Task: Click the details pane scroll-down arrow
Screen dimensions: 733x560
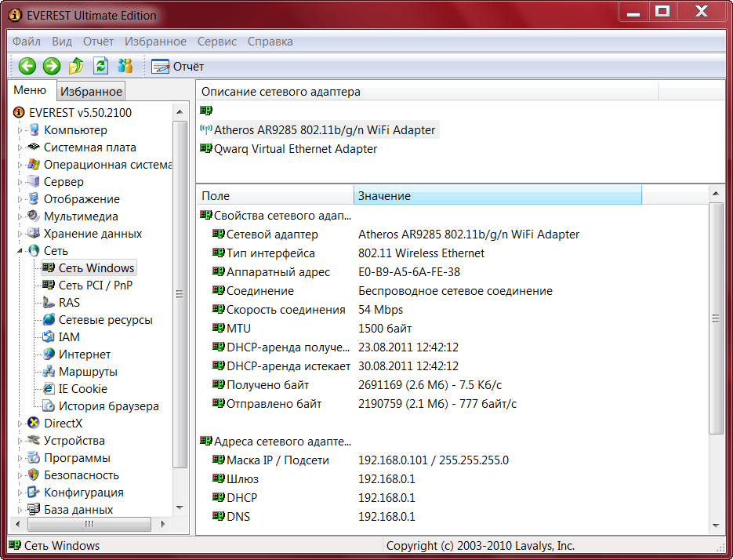Action: (716, 525)
